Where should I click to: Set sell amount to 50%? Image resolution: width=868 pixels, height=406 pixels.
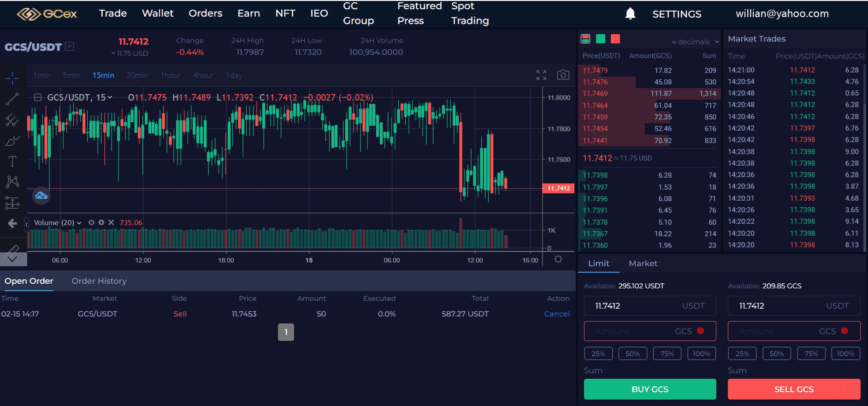[777, 353]
